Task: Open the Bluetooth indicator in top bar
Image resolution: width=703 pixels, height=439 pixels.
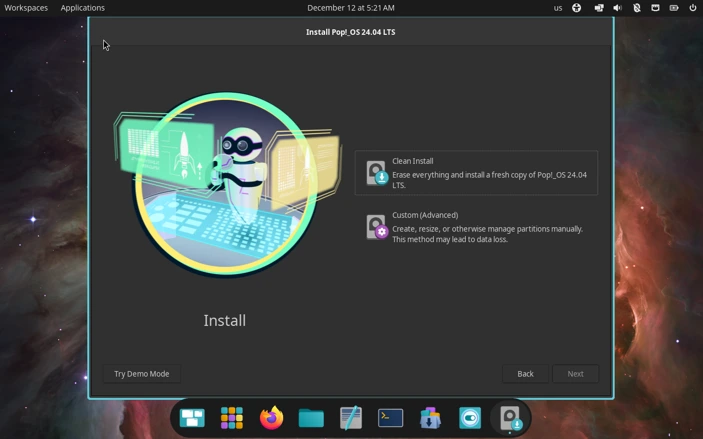Action: pos(637,8)
